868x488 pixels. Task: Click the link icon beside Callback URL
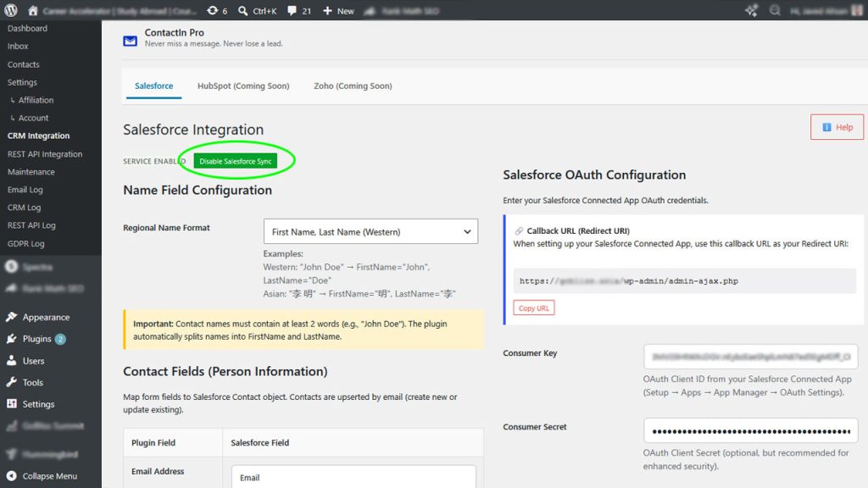tap(519, 230)
